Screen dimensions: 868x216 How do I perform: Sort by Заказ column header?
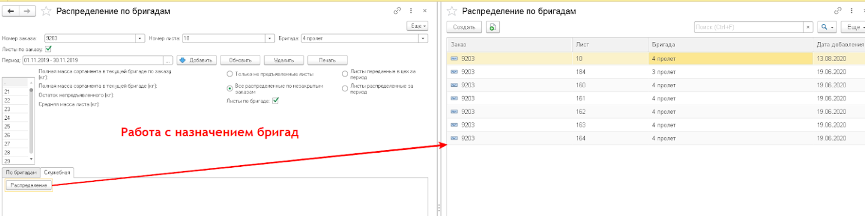(x=509, y=44)
